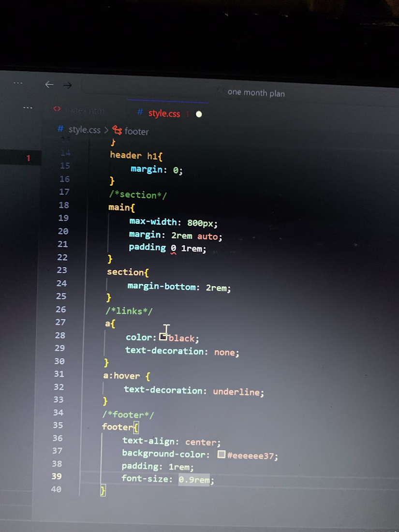This screenshot has width=399, height=532.
Task: Open the sidebar views ellipsis menu
Action: [28, 108]
